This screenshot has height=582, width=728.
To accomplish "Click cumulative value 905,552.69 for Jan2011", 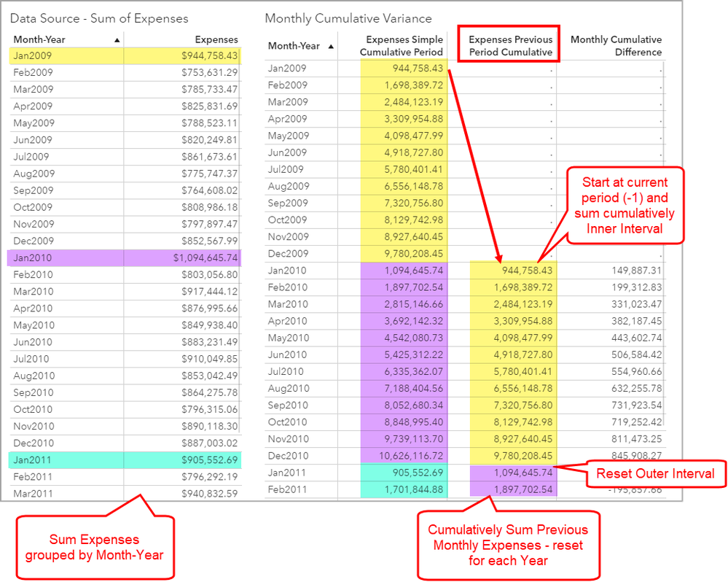I will point(418,473).
